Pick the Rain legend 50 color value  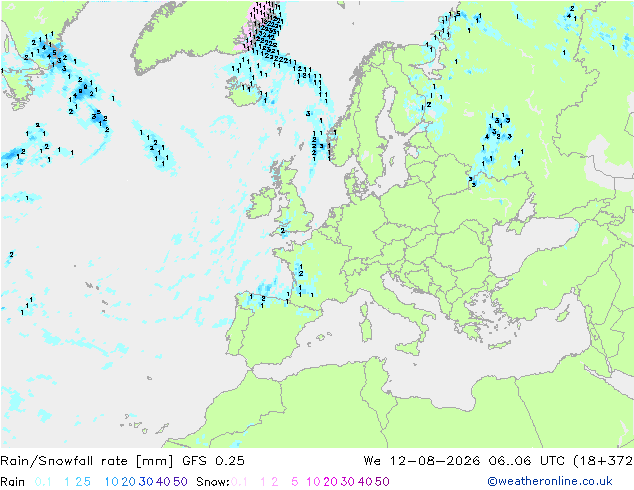click(x=180, y=482)
